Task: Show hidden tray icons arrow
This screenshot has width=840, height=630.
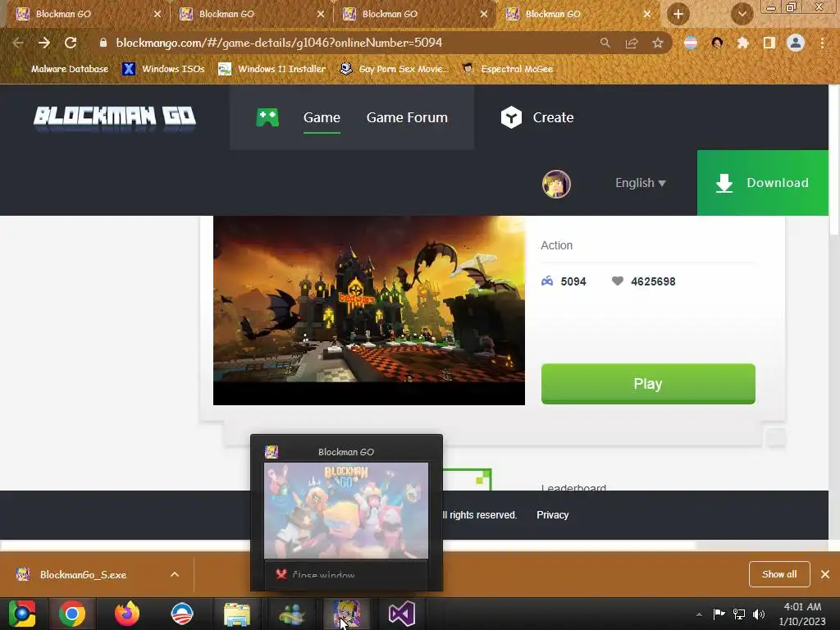Action: [x=699, y=614]
